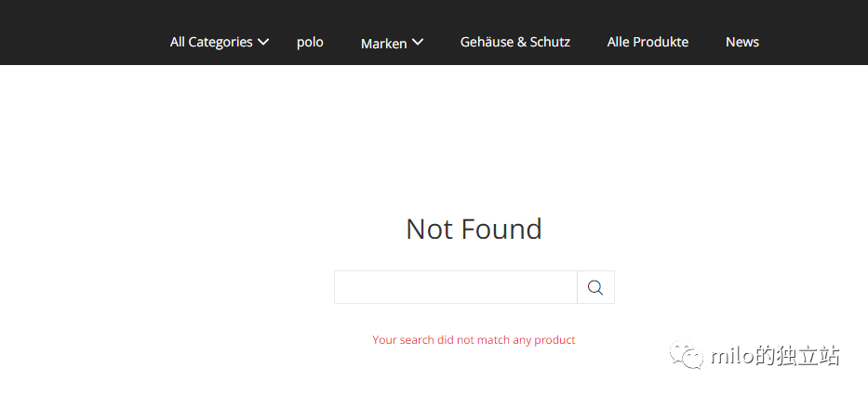The height and width of the screenshot is (394, 868).
Task: Open the Marken navigation label
Action: (x=383, y=43)
